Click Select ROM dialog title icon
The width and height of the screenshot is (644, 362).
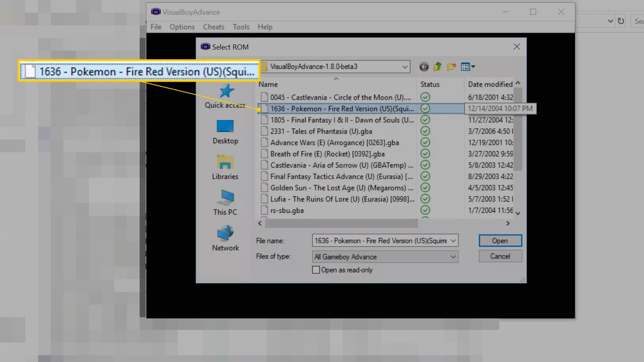205,47
